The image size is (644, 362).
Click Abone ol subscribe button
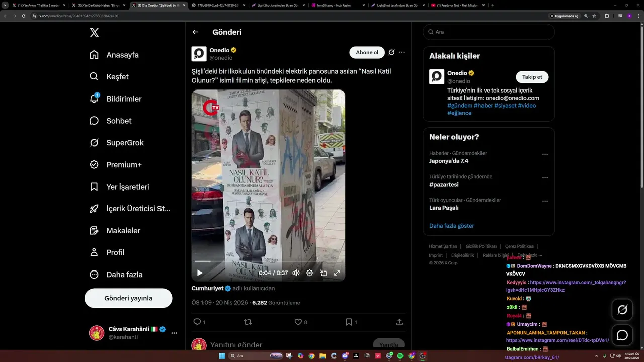[367, 52]
